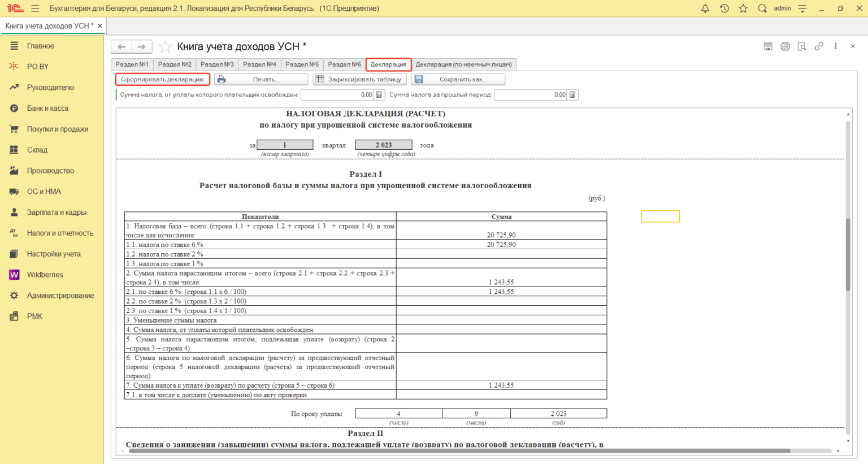Viewport: 868px width, 464px height.
Task: Click the notifications bell icon
Action: click(x=705, y=8)
